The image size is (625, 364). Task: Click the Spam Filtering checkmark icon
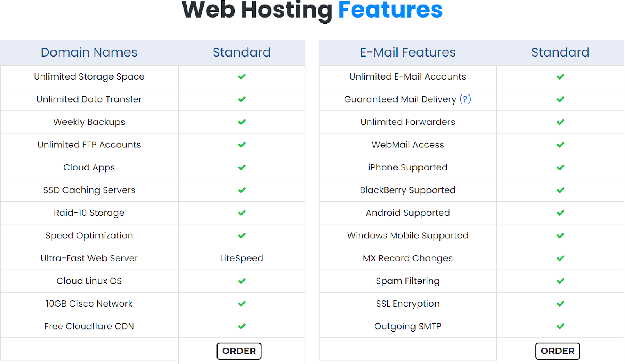(x=561, y=281)
